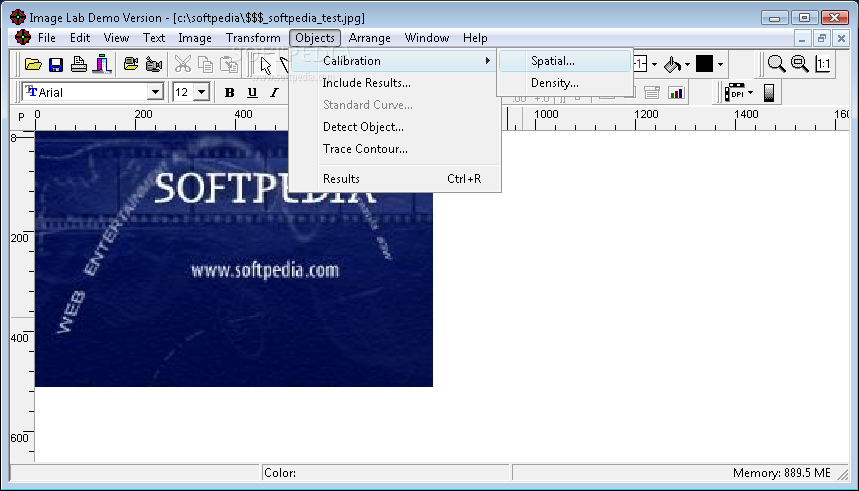Open the Arrange menu
Viewport: 859px width, 491px height.
[x=370, y=38]
